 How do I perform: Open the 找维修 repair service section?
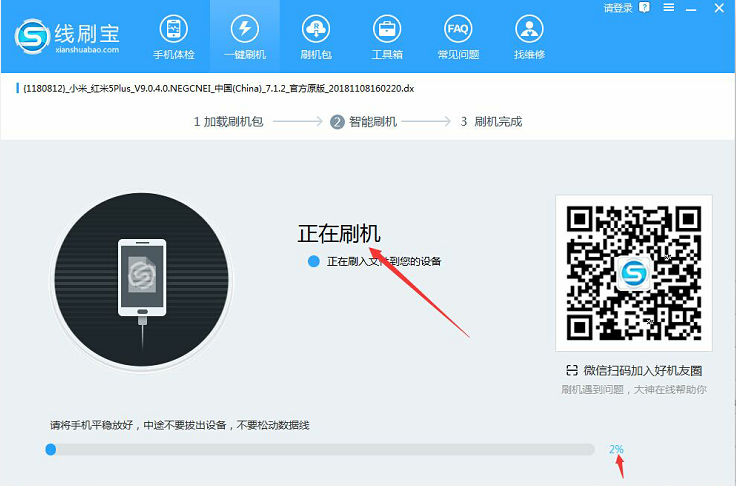tap(529, 37)
